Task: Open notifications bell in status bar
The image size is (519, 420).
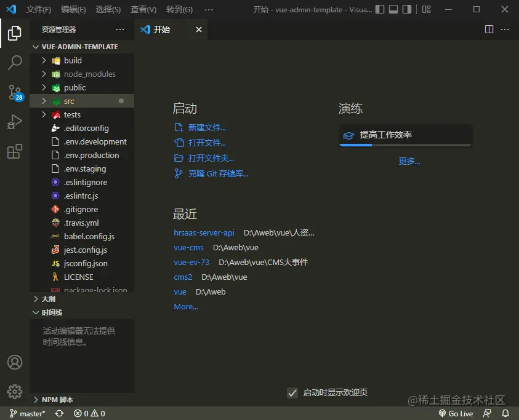Action: pos(505,413)
